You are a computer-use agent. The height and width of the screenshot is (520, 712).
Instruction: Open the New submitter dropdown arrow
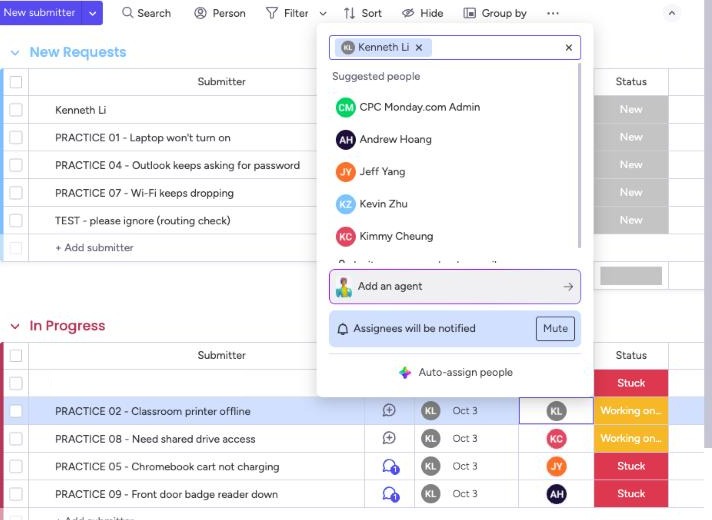click(93, 13)
